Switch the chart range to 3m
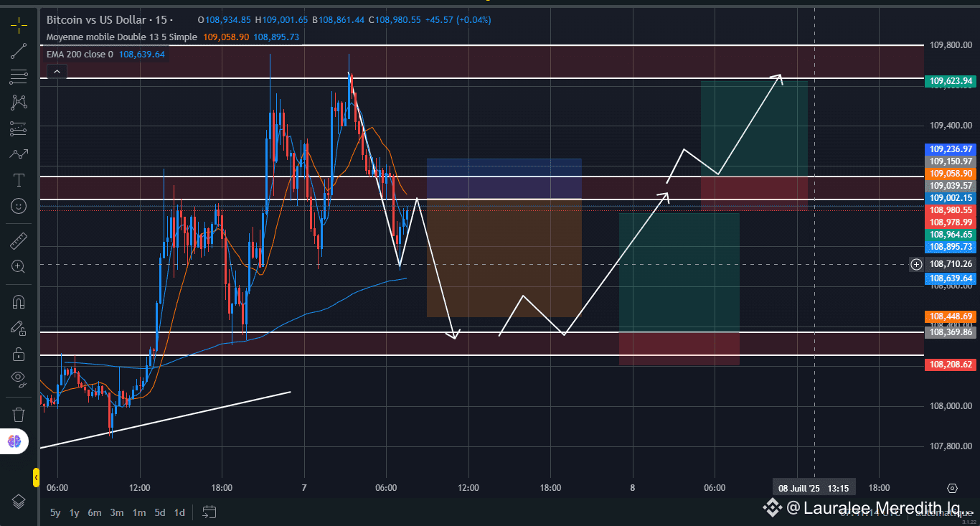The height and width of the screenshot is (526, 980). [x=117, y=512]
